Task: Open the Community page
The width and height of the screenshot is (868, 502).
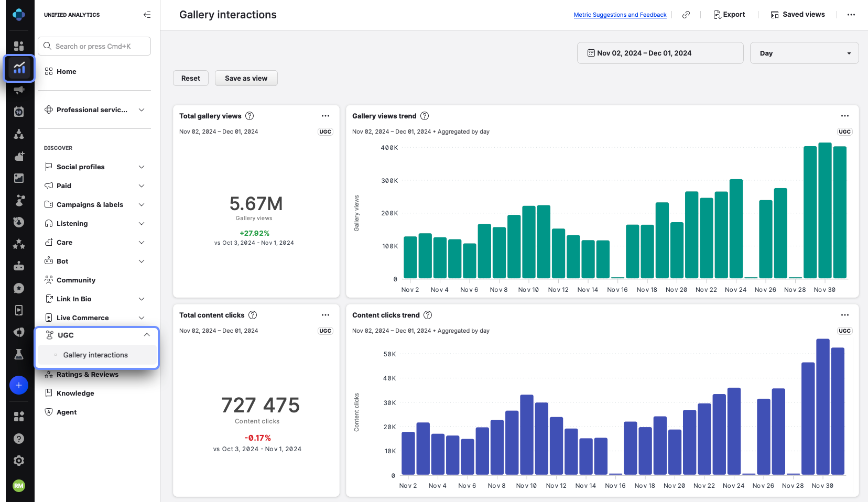Action: pos(76,280)
